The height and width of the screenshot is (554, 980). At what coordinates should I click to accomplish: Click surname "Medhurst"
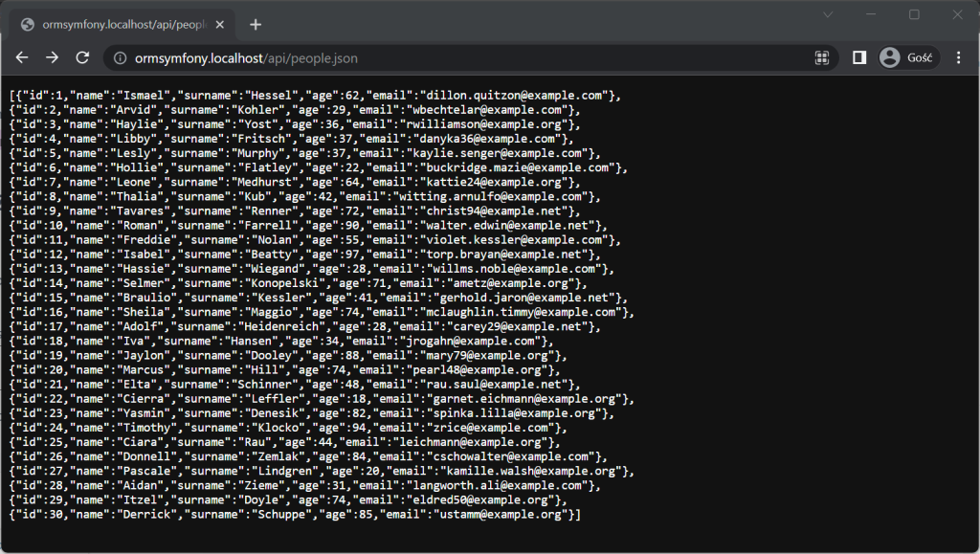(x=264, y=182)
